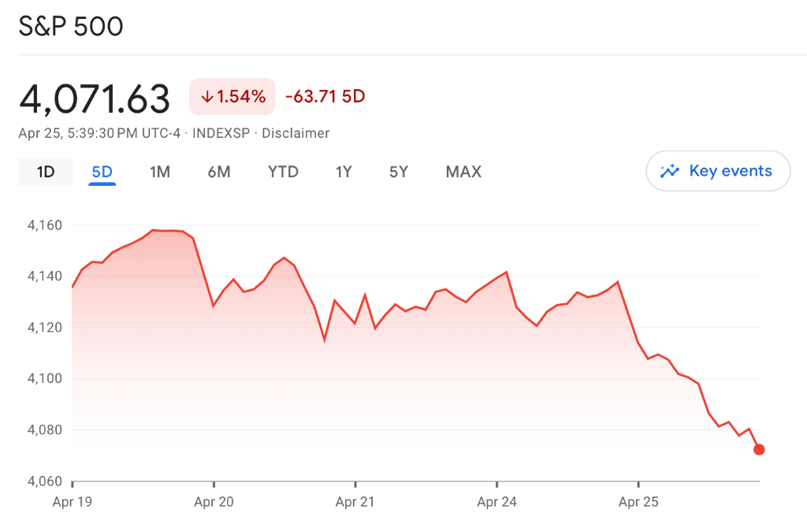Image resolution: width=807 pixels, height=532 pixels.
Task: Open the 1Y time range
Action: (x=344, y=172)
